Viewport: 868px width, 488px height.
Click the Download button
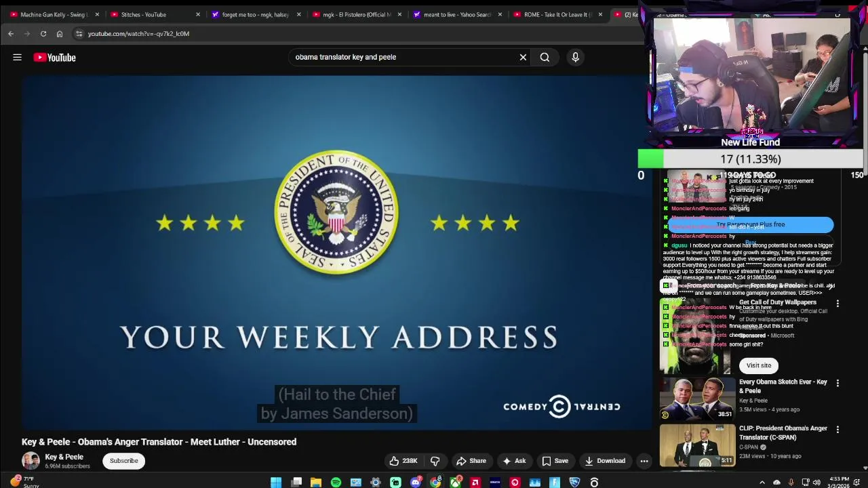click(604, 461)
